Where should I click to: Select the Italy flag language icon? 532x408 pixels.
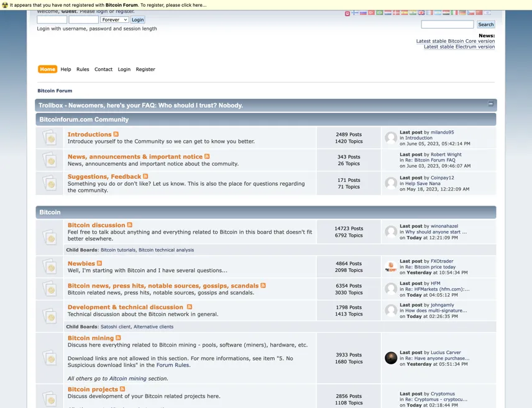pos(454,13)
